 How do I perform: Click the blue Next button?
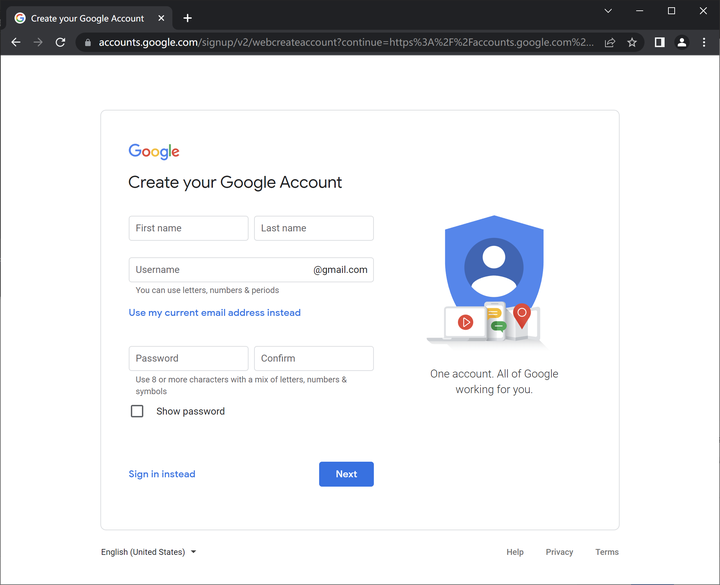346,474
